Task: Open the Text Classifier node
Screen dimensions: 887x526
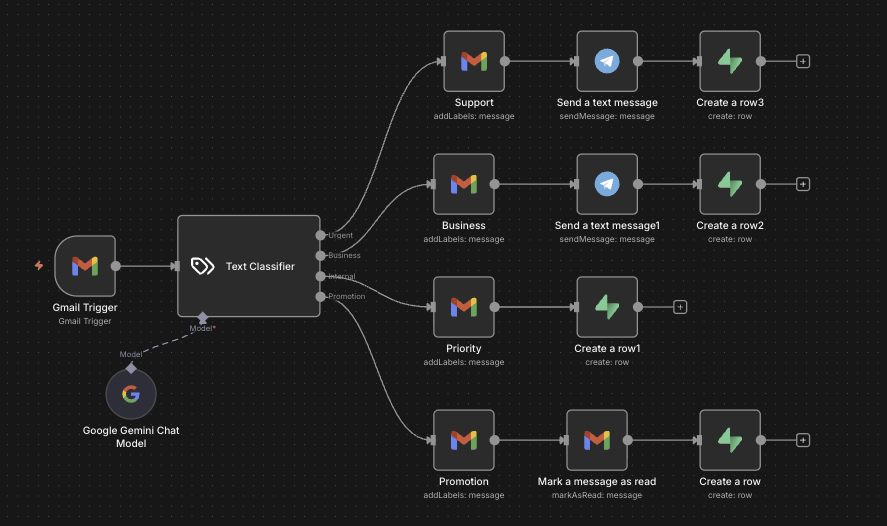Action: [249, 266]
